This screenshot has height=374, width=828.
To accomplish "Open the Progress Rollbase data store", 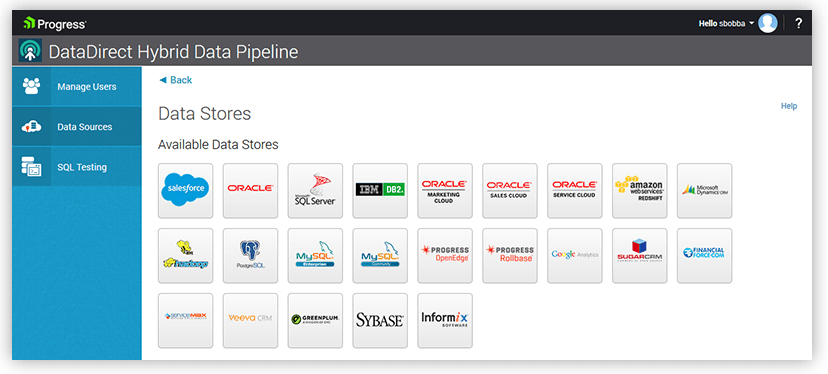I will 510,256.
